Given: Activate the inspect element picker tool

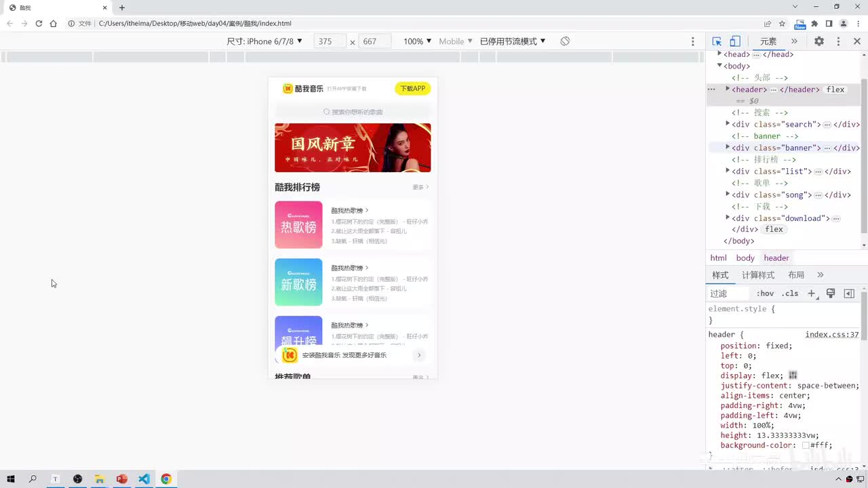Looking at the screenshot, I should pos(717,41).
